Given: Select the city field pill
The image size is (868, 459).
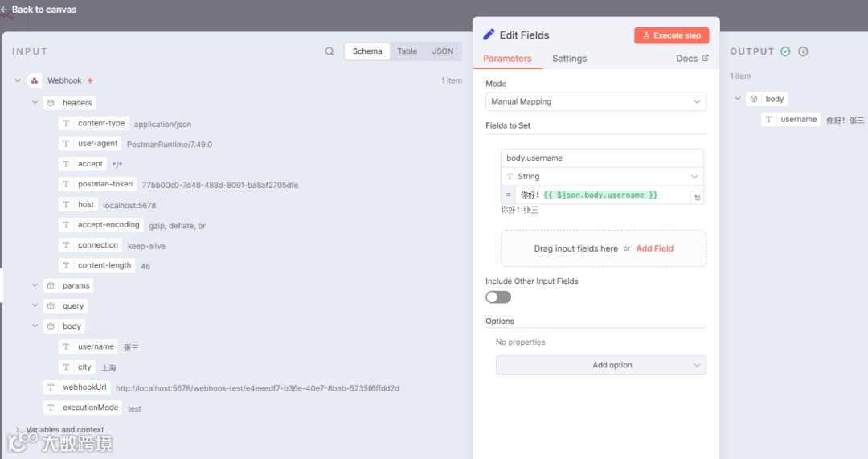Looking at the screenshot, I should pyautogui.click(x=77, y=367).
